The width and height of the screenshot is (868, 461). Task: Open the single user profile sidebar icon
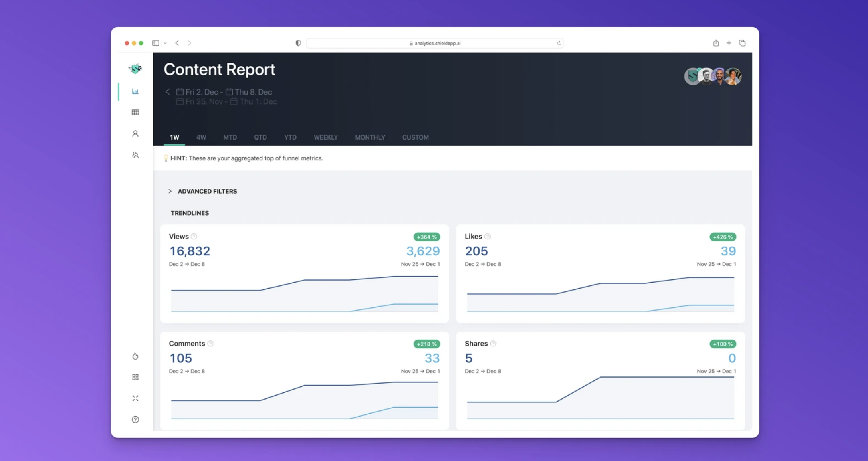coord(135,133)
